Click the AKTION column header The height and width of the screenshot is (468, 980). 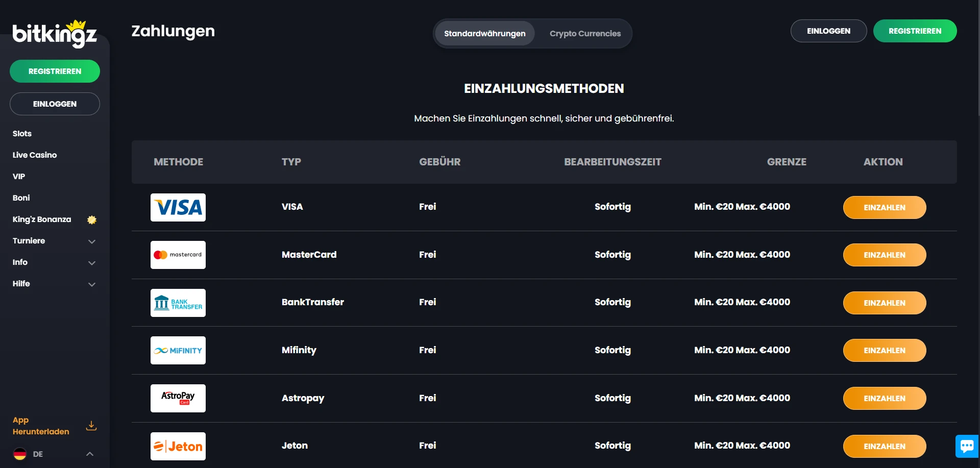(883, 162)
